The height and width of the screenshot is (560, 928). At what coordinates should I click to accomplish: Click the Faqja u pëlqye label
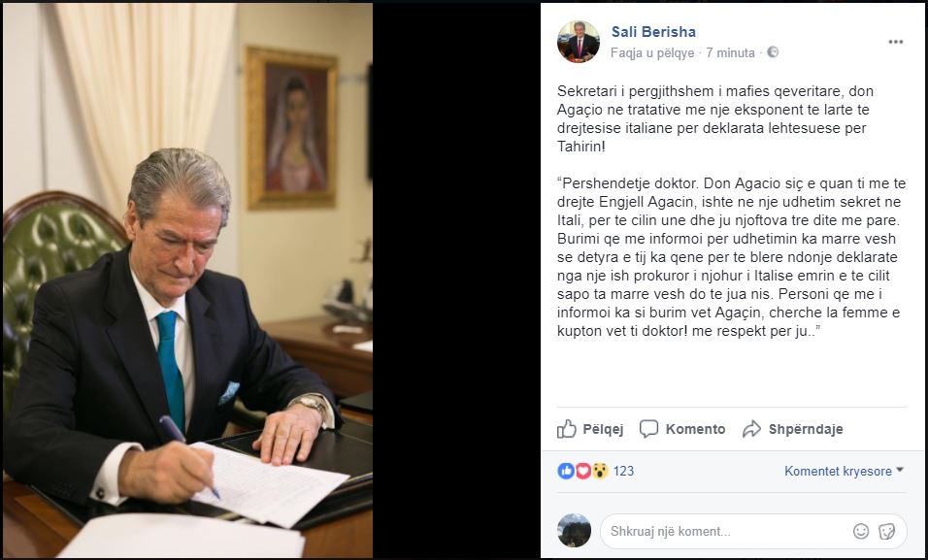tap(652, 53)
